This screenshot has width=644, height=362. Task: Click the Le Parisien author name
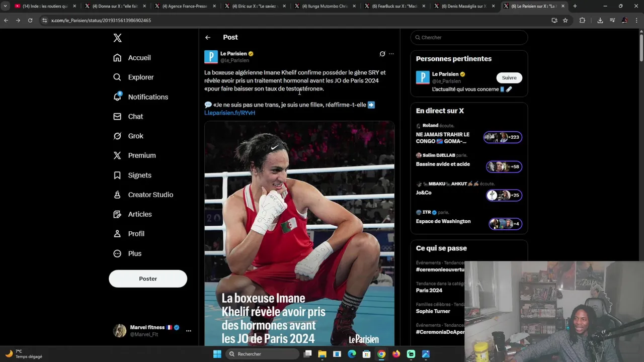[233, 54]
